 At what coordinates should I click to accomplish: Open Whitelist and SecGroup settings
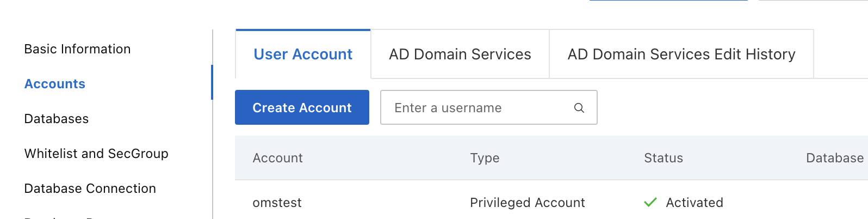(x=96, y=154)
